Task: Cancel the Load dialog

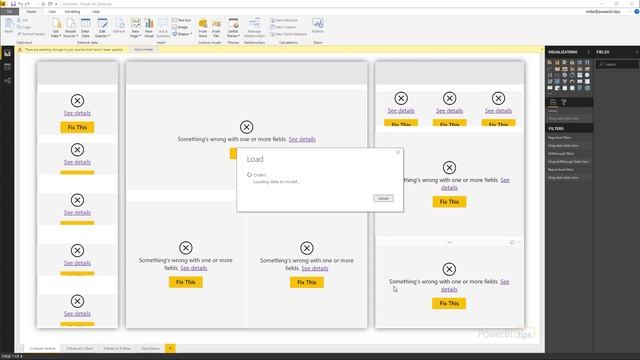Action: click(383, 198)
